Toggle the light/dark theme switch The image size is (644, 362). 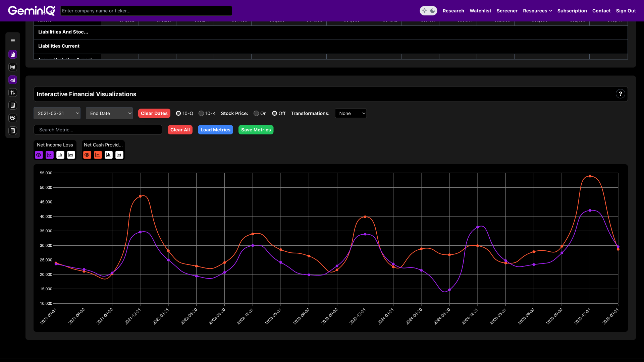point(428,11)
